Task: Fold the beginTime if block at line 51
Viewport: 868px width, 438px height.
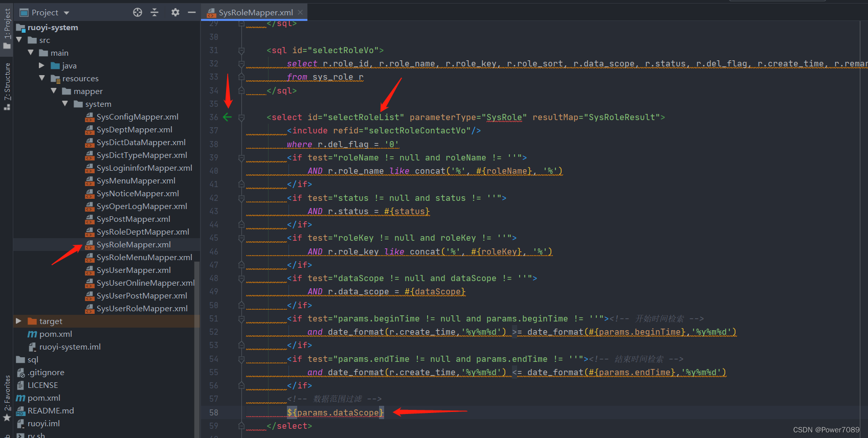Action: pos(241,319)
